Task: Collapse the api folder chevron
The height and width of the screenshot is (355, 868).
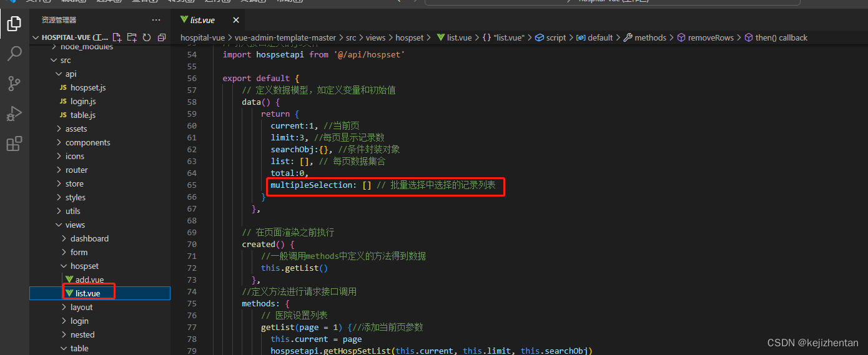Action: pyautogui.click(x=59, y=74)
